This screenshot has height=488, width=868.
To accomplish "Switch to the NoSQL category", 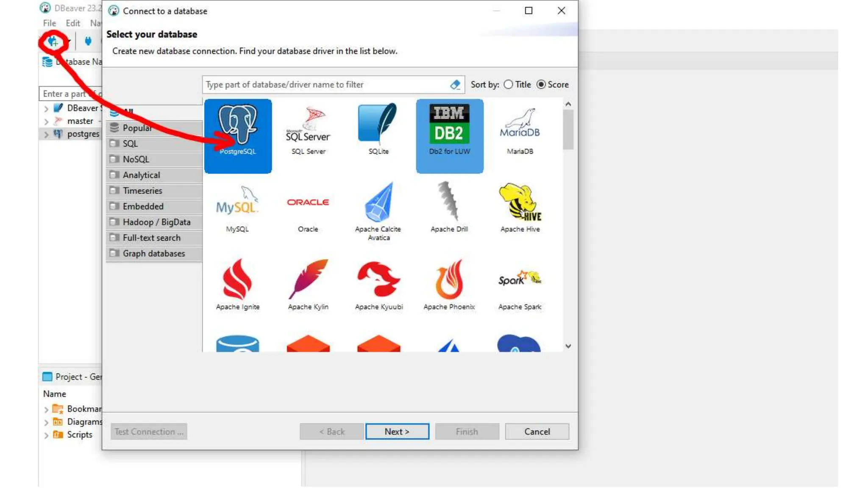I will (x=136, y=159).
